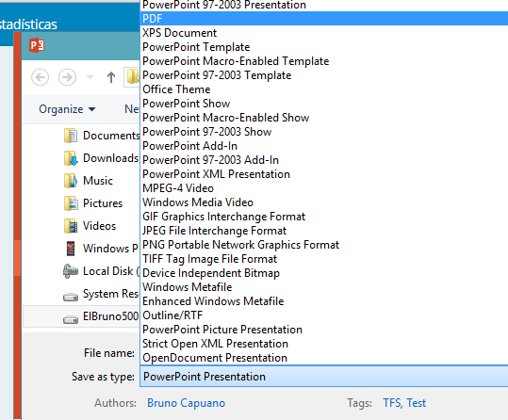508x420 pixels.
Task: Choose Office Theme file type
Action: (x=324, y=89)
